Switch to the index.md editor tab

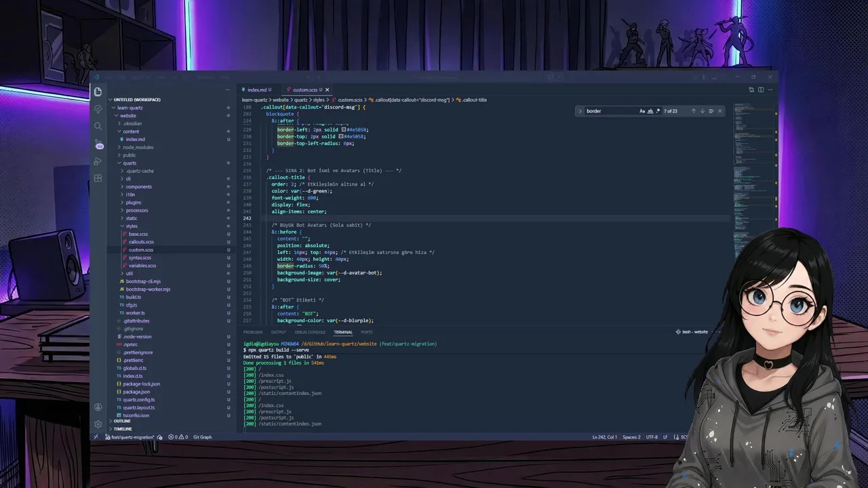click(x=257, y=89)
